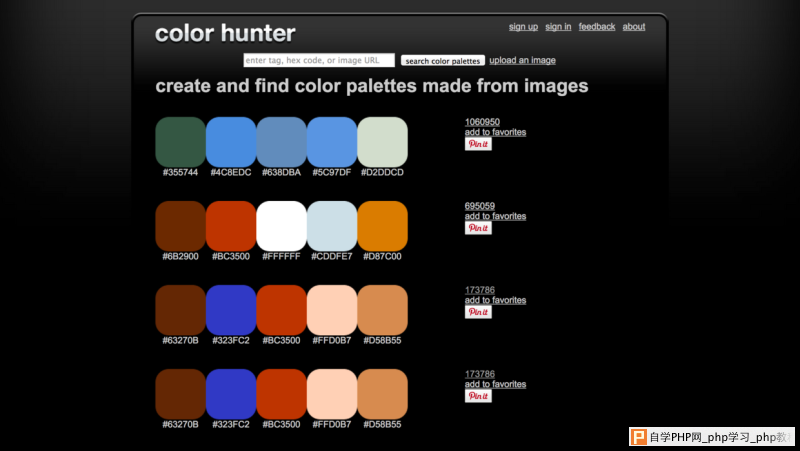
Task: Select the light blue #CDDFE7 swatch
Action: [332, 226]
